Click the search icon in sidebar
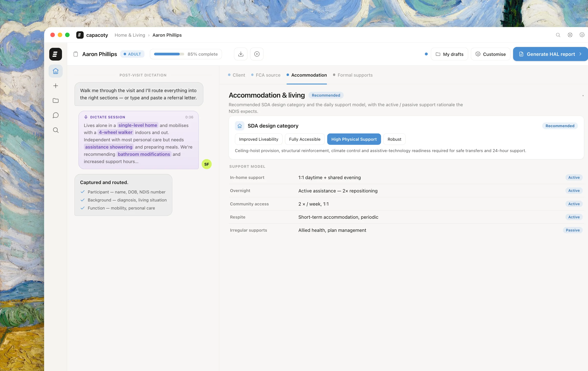The height and width of the screenshot is (371, 588). click(56, 130)
